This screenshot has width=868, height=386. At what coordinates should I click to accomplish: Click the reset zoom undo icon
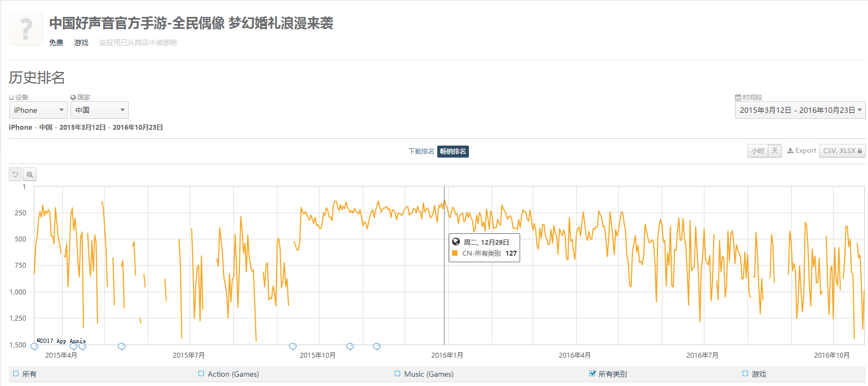click(x=15, y=174)
